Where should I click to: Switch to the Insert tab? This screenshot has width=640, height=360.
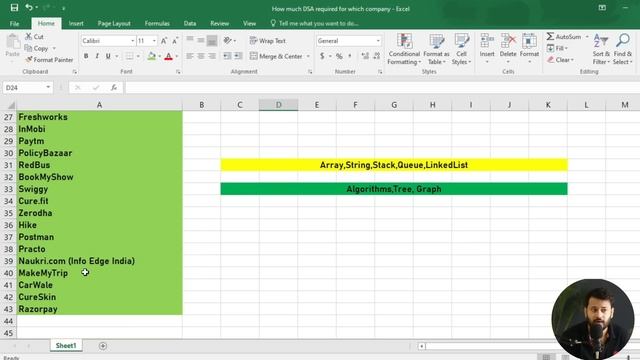point(76,23)
